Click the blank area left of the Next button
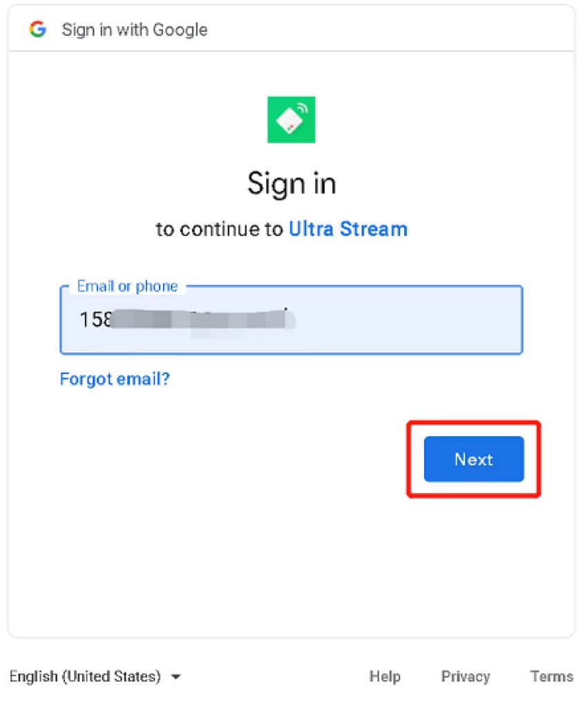This screenshot has height=708, width=588. (226, 459)
